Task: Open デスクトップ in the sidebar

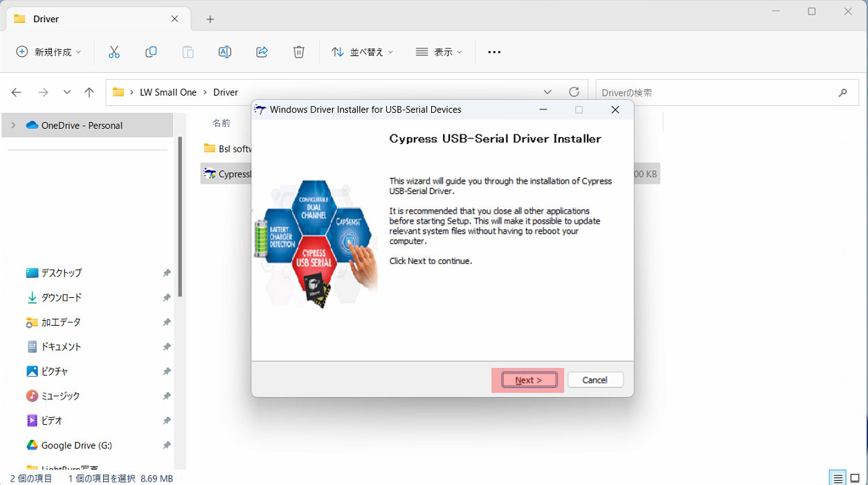Action: click(x=61, y=273)
